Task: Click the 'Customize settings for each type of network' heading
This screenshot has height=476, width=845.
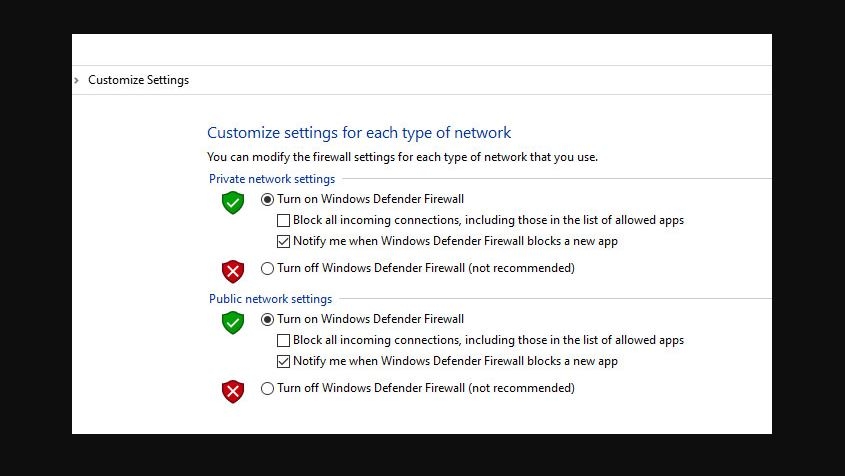Action: [x=359, y=133]
